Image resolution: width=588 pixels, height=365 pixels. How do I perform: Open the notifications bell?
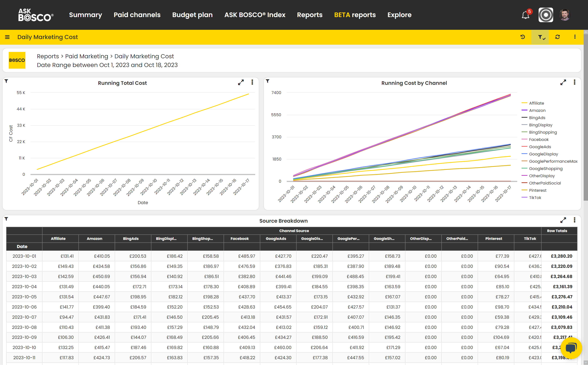click(525, 15)
